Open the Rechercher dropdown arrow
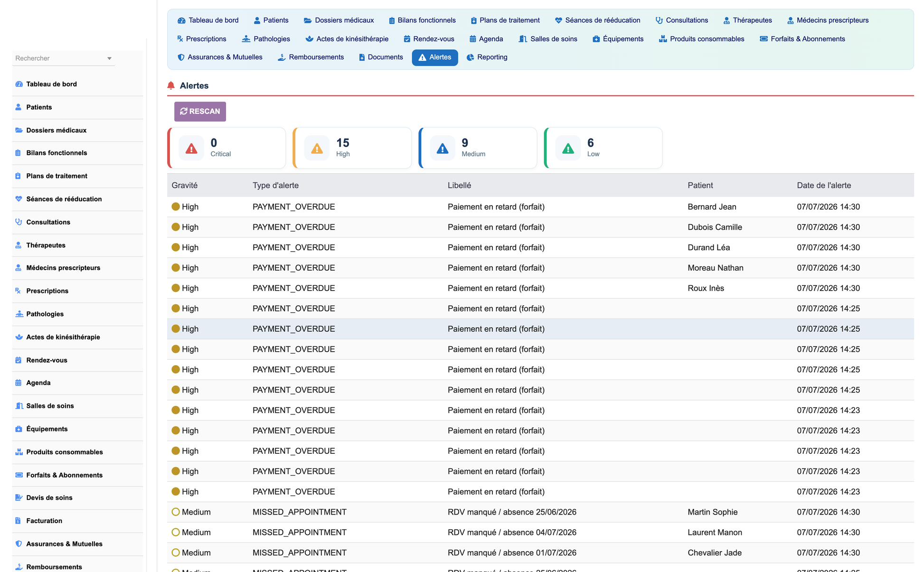This screenshot has width=924, height=572. (x=109, y=58)
